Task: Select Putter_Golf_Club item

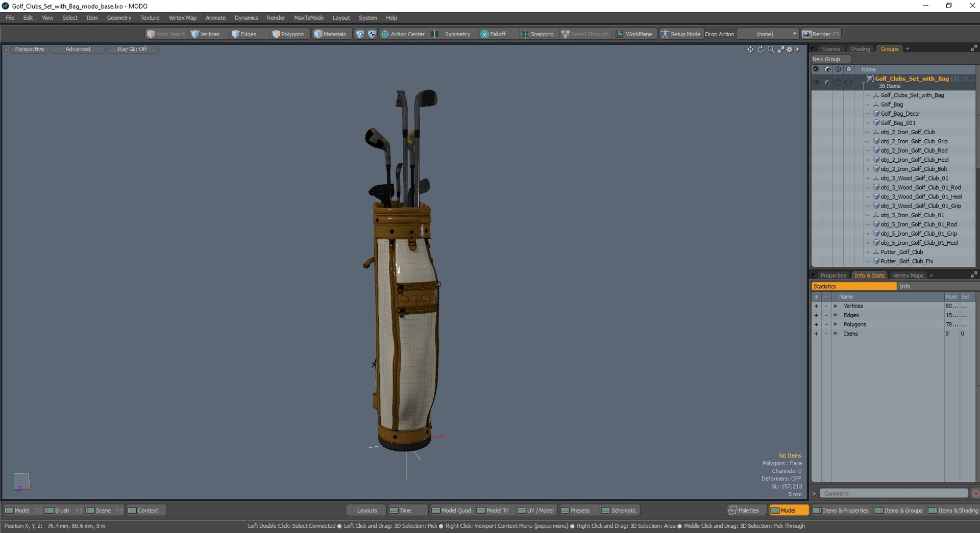Action: (x=901, y=252)
